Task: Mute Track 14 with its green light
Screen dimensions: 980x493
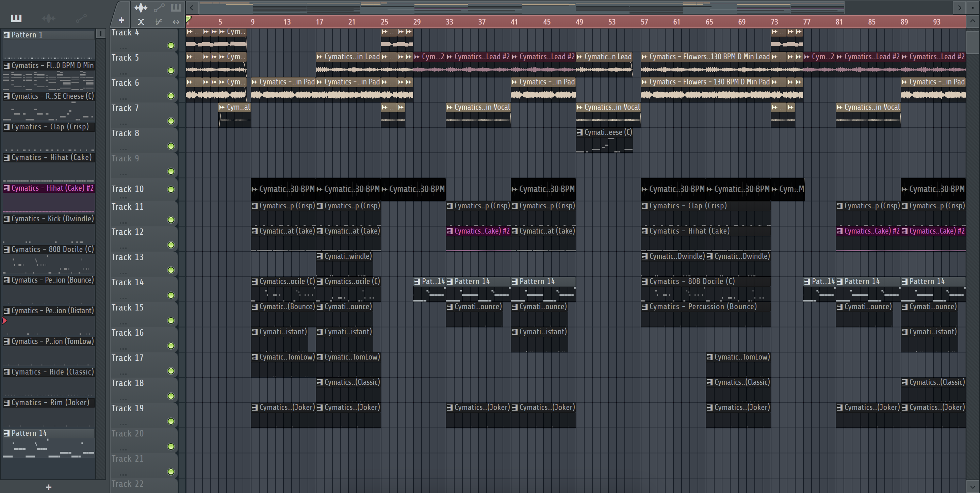Action: tap(171, 296)
